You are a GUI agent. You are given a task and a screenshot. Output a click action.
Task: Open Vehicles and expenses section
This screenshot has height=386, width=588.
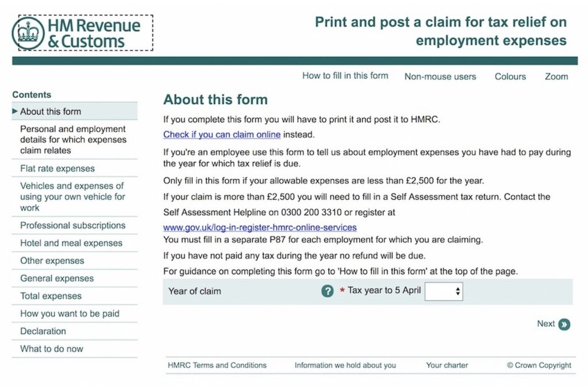click(72, 196)
